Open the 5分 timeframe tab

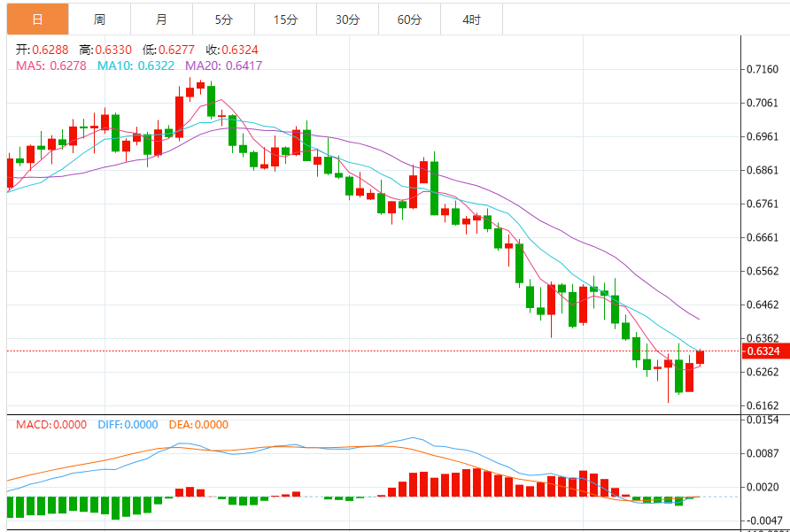[224, 19]
